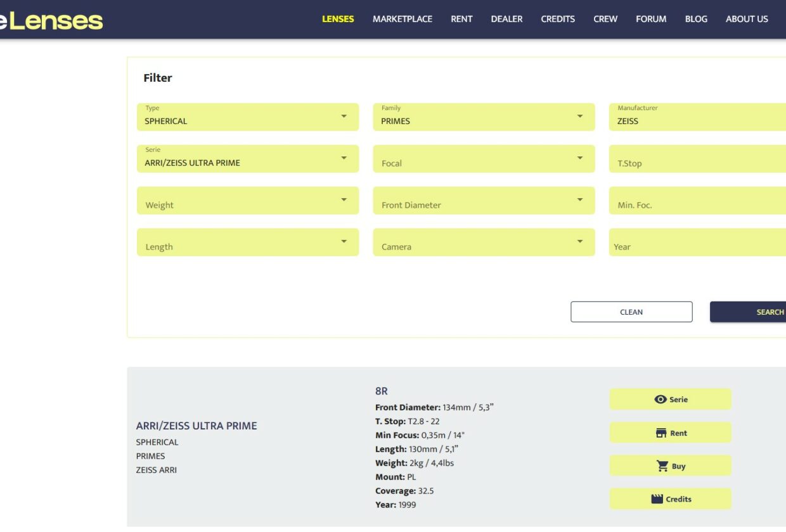Click the Credits button for 8R lens

pos(670,499)
